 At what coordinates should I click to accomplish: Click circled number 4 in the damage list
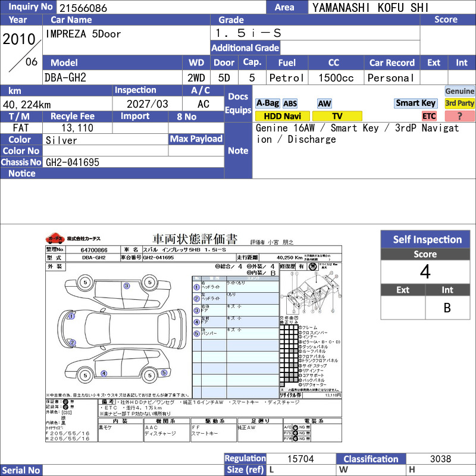(x=196, y=322)
